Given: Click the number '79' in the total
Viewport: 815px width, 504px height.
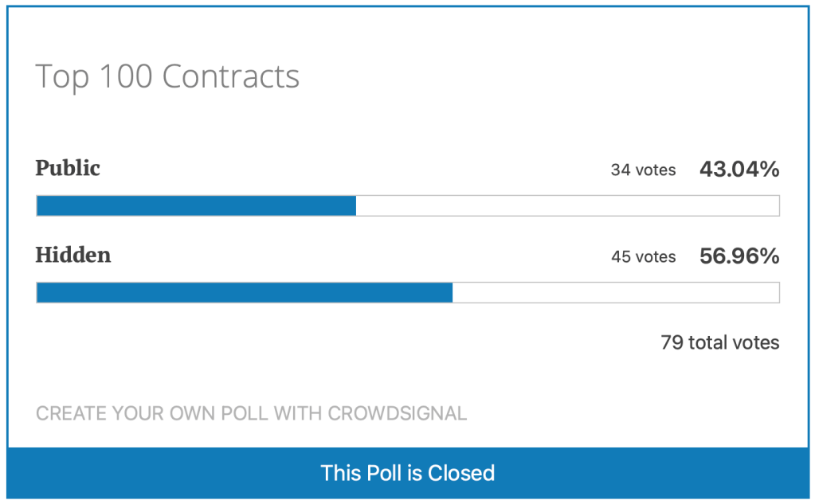Looking at the screenshot, I should tap(671, 342).
